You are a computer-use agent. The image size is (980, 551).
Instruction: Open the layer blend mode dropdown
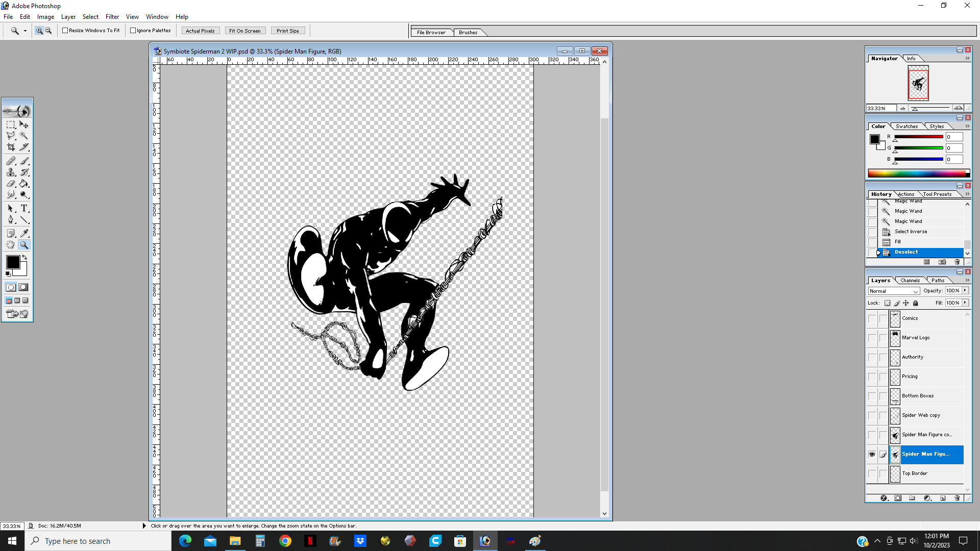(x=894, y=291)
